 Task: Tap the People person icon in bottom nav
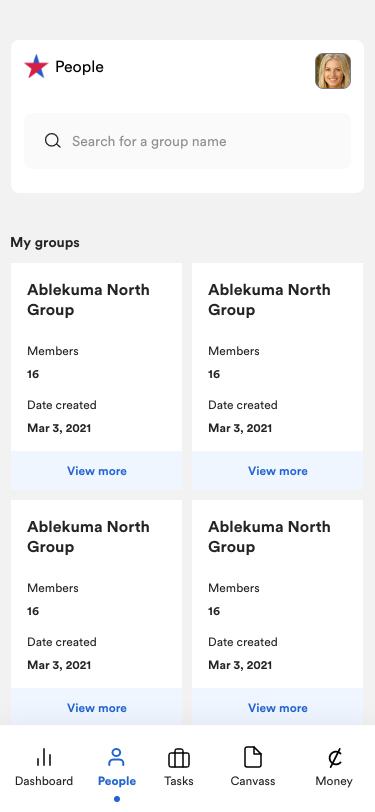[x=117, y=758]
